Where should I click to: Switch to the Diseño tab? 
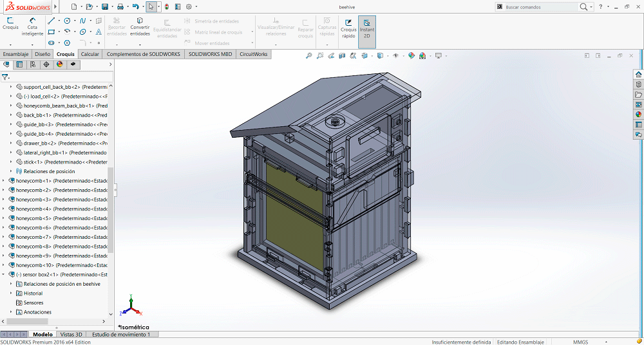click(43, 54)
